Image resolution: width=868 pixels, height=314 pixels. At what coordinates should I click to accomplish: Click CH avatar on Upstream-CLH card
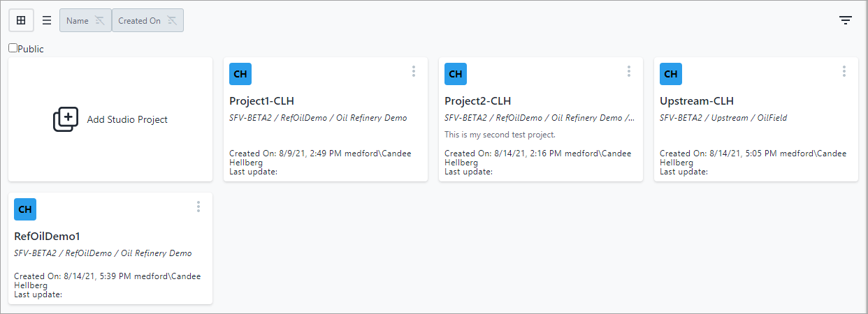671,74
